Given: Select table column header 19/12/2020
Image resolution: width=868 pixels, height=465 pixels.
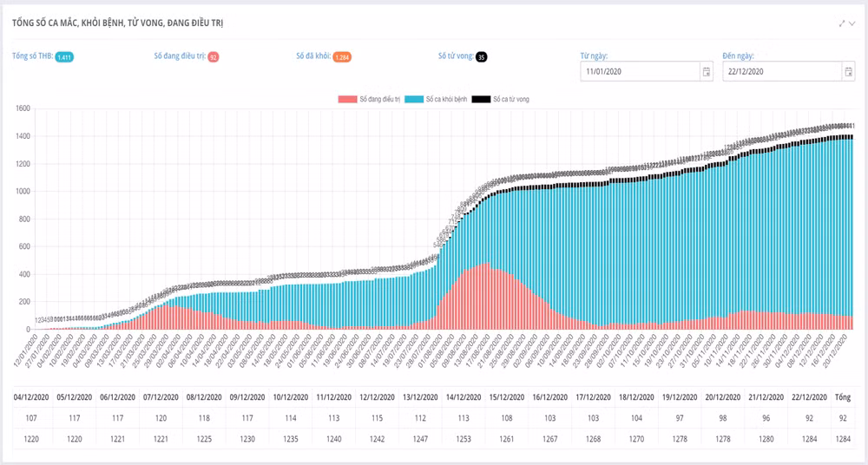Looking at the screenshot, I should [679, 397].
